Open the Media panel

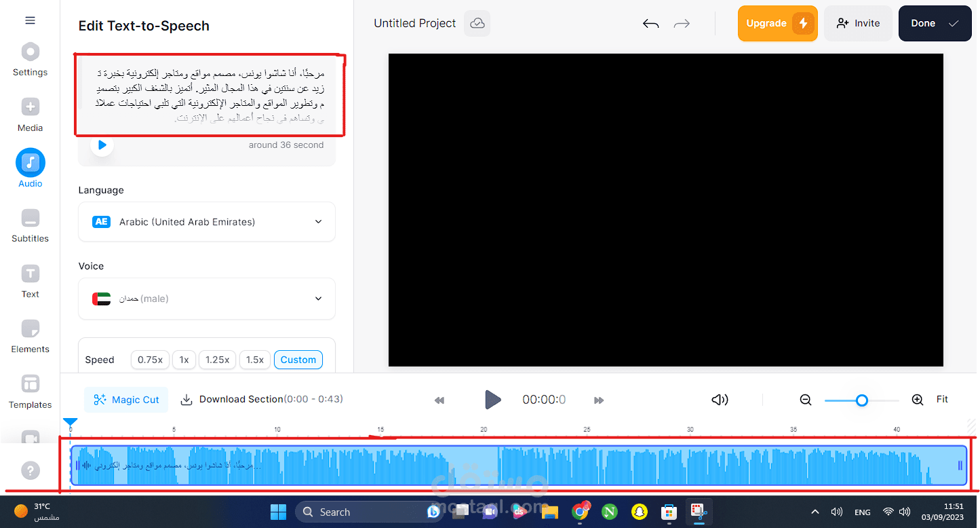click(30, 115)
